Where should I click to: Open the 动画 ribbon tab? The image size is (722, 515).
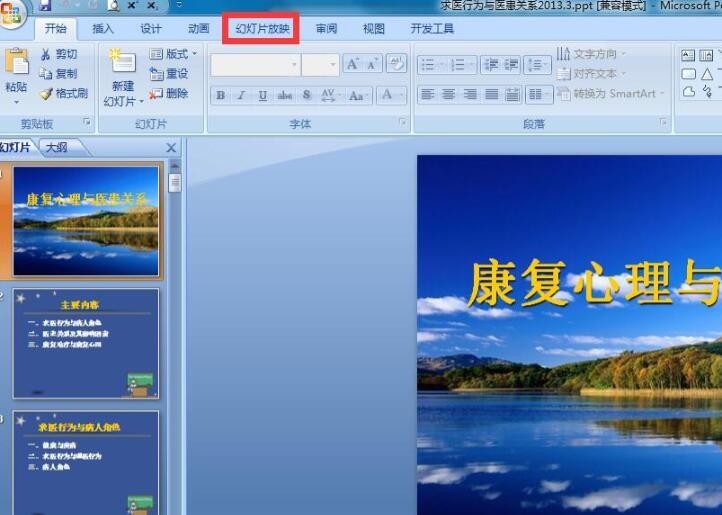[198, 29]
